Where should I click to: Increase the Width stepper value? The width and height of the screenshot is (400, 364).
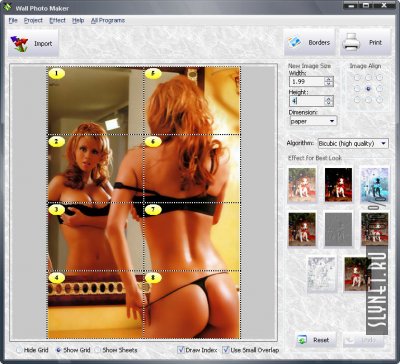[x=329, y=79]
